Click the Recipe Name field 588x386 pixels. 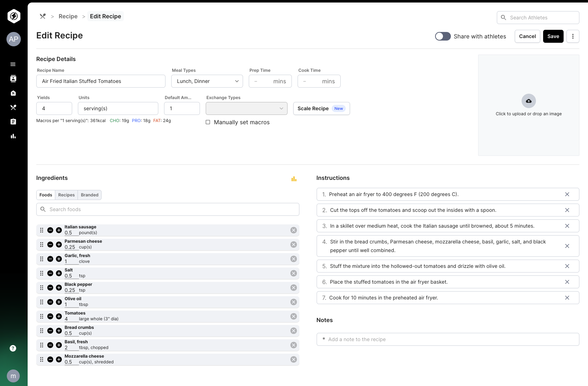click(x=101, y=81)
